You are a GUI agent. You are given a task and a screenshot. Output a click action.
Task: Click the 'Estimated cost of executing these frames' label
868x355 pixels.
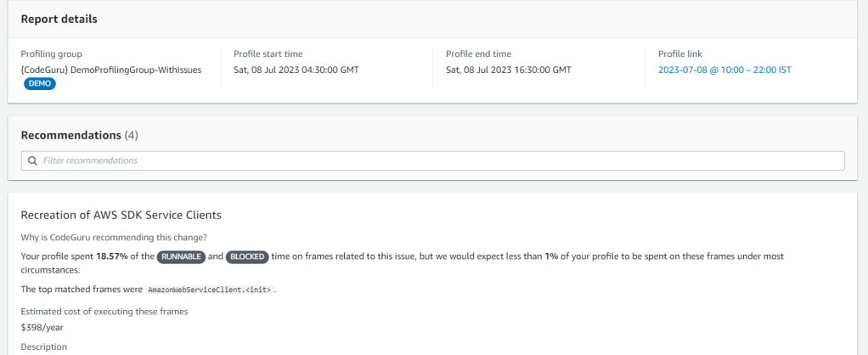pyautogui.click(x=104, y=311)
